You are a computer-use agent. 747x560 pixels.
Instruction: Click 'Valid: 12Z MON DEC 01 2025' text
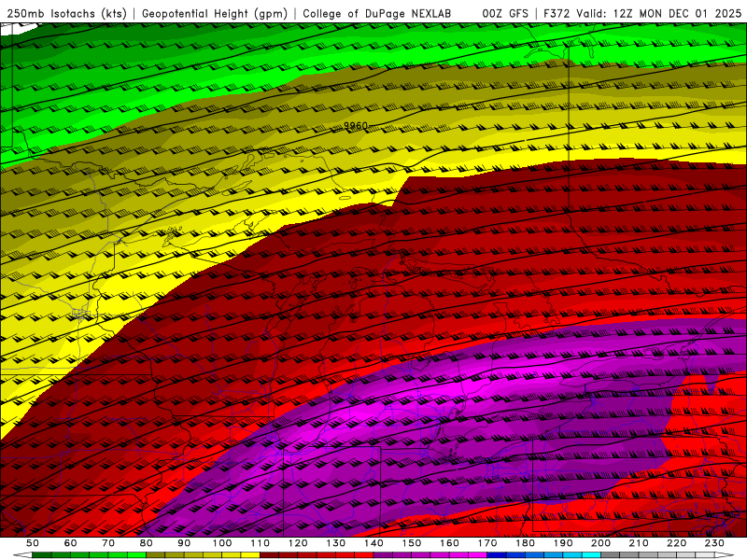pyautogui.click(x=658, y=14)
